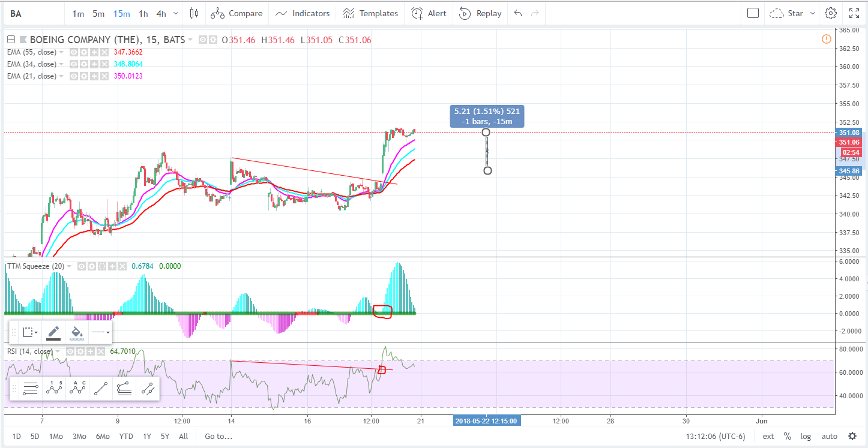Viewport: 868px width, 448px height.
Task: Open chart properties gear at bottom right
Action: click(x=852, y=436)
